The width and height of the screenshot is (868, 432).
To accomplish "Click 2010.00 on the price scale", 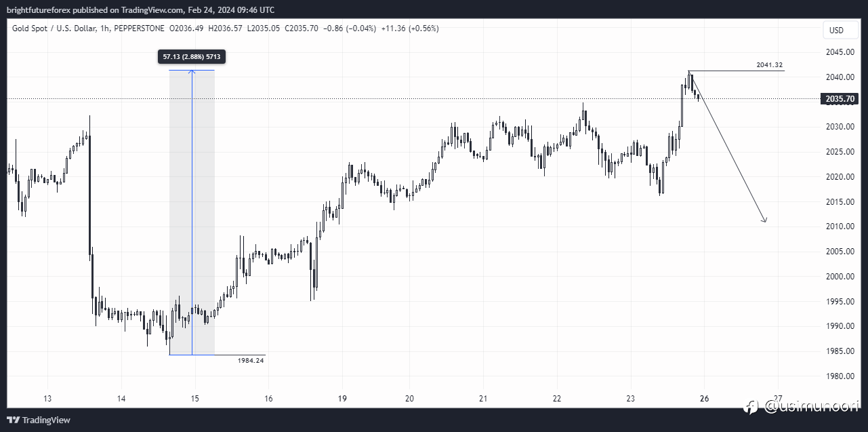I will [x=838, y=227].
